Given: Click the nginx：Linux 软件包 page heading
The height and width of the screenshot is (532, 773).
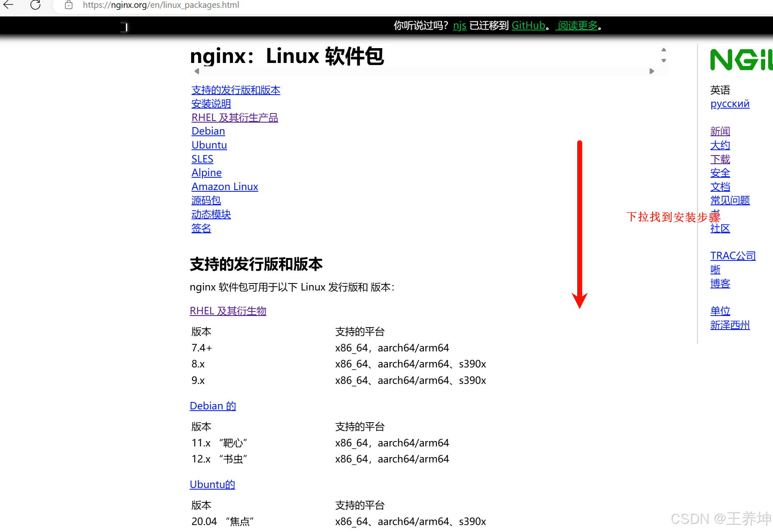Looking at the screenshot, I should click(x=287, y=56).
